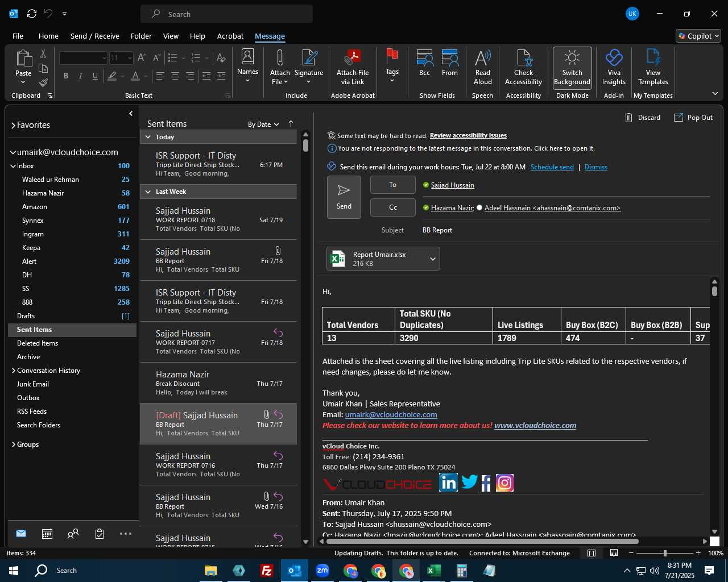The width and height of the screenshot is (728, 582).
Task: Click the Schedule send link
Action: [552, 167]
